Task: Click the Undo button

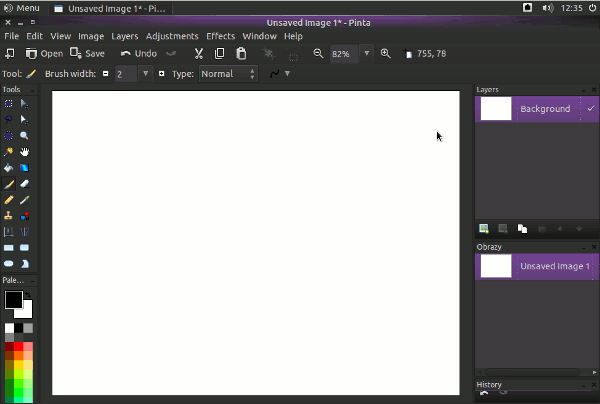Action: 139,54
